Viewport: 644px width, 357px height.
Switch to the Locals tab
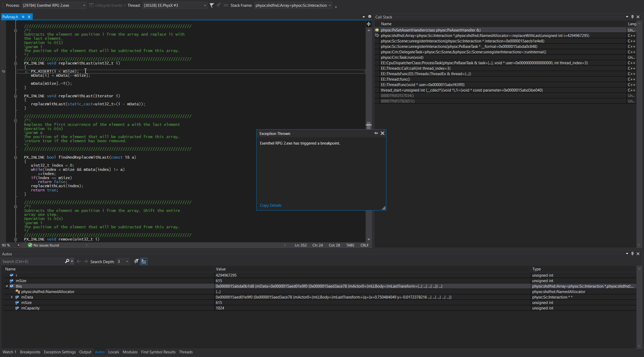point(114,352)
